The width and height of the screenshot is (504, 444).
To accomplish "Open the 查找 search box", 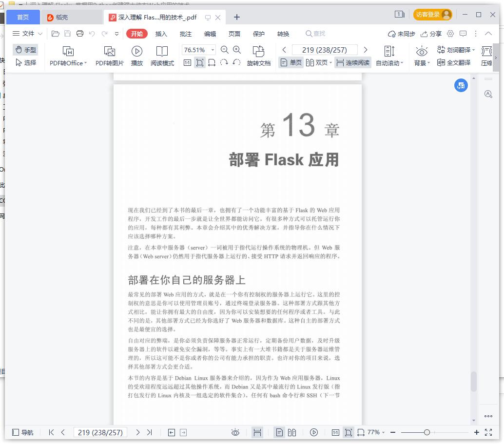I will coord(315,34).
